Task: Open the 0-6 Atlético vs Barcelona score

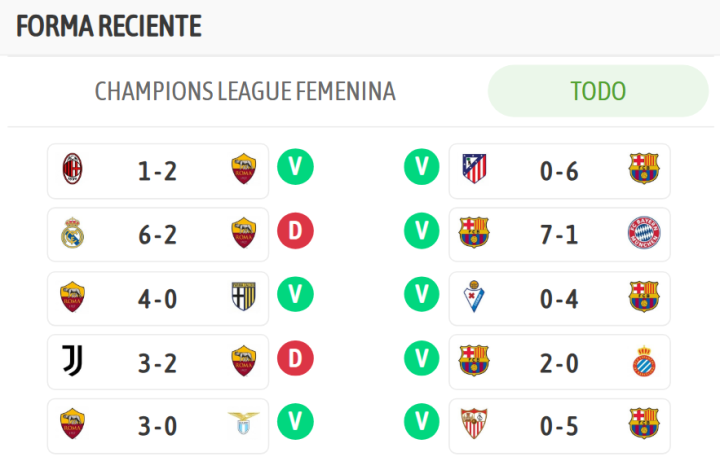Action: coord(559,170)
